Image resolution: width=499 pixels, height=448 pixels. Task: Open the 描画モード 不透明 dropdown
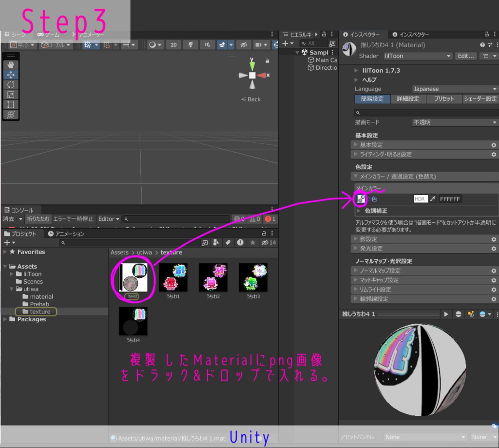(x=455, y=122)
